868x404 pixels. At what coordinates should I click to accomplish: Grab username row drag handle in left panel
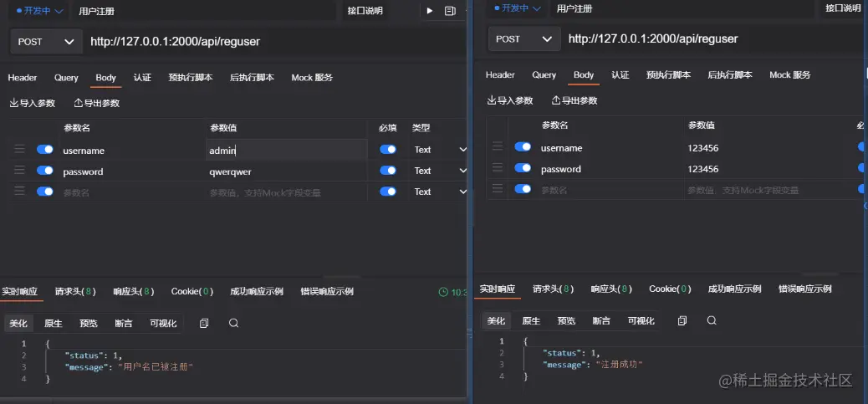pyautogui.click(x=19, y=150)
